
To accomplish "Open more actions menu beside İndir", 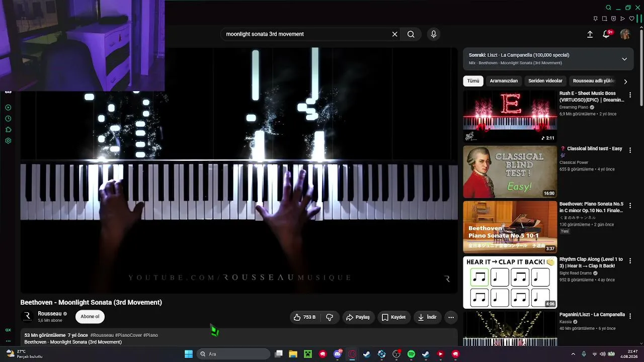I will [x=451, y=317].
